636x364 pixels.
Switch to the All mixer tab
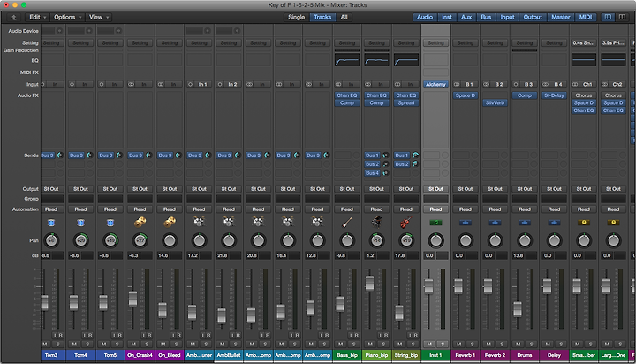(x=344, y=17)
